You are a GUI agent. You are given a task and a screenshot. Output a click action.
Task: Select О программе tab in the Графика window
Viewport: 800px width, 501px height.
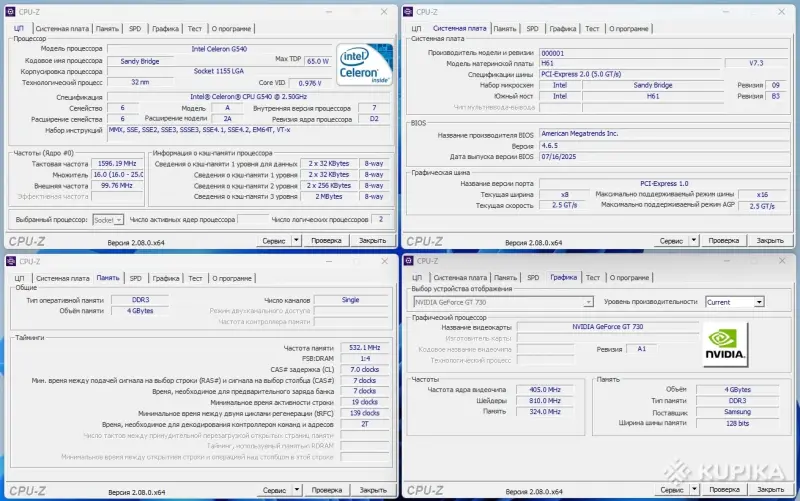pyautogui.click(x=629, y=278)
